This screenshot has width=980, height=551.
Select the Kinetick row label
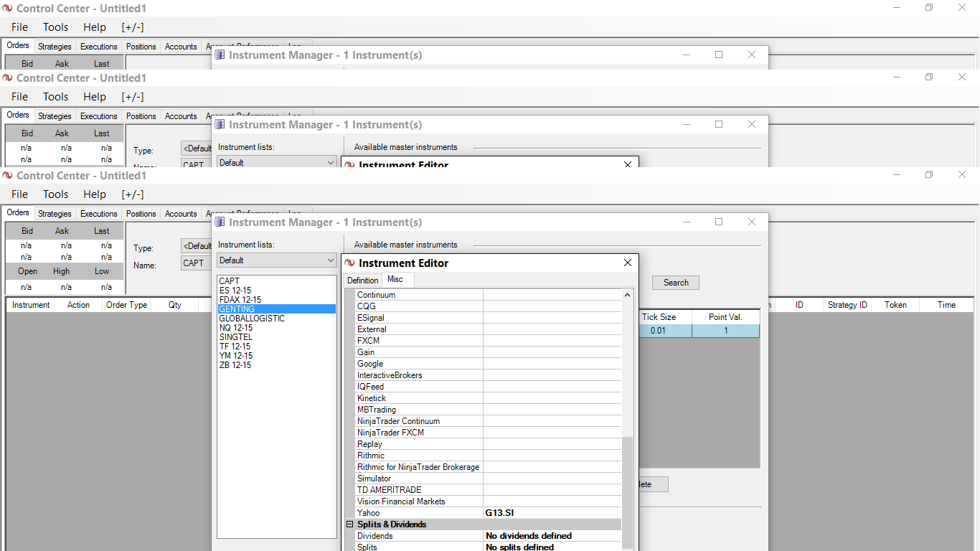tap(372, 398)
